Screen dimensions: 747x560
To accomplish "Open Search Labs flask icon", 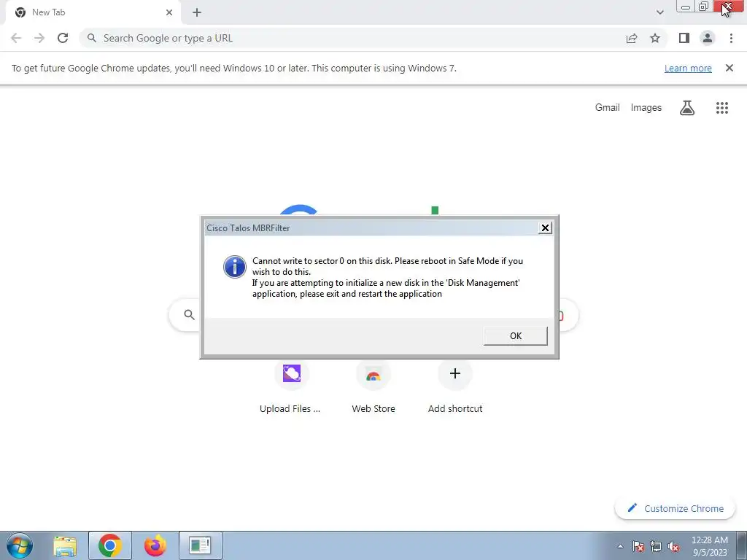I will (687, 108).
